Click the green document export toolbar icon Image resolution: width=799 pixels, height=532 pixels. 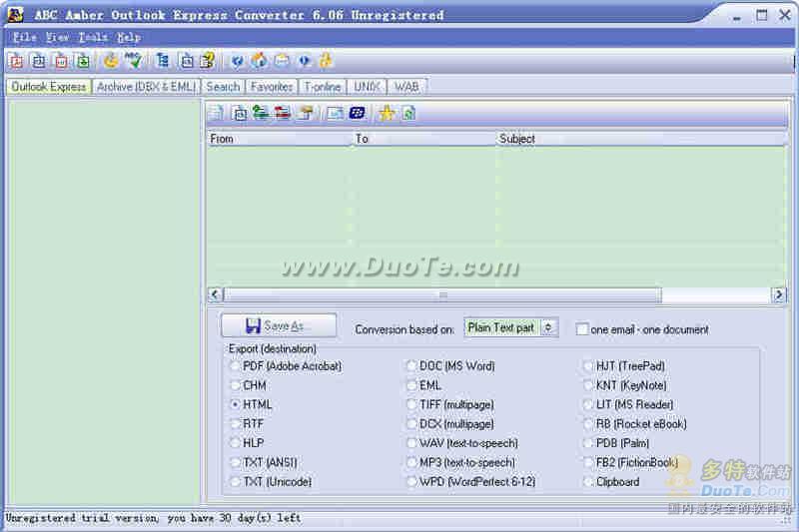point(83,61)
